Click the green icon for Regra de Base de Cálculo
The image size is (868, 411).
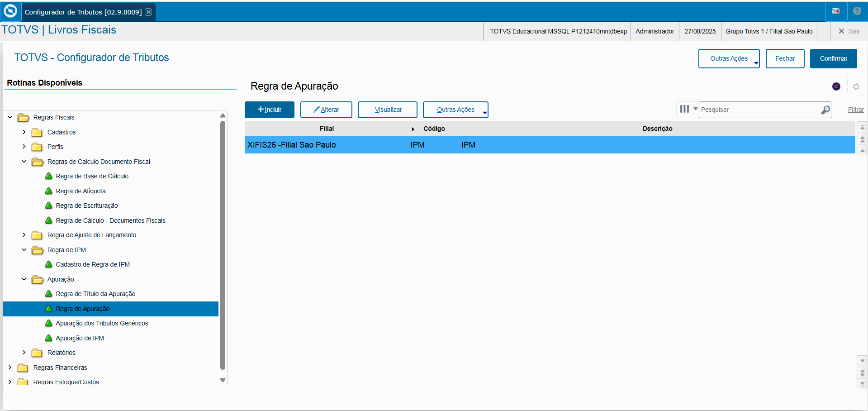[49, 176]
